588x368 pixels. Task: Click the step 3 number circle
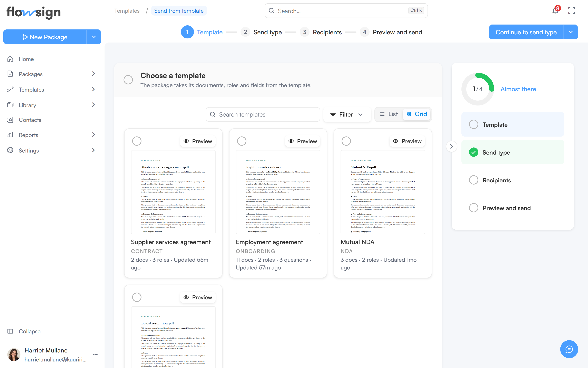pos(304,32)
